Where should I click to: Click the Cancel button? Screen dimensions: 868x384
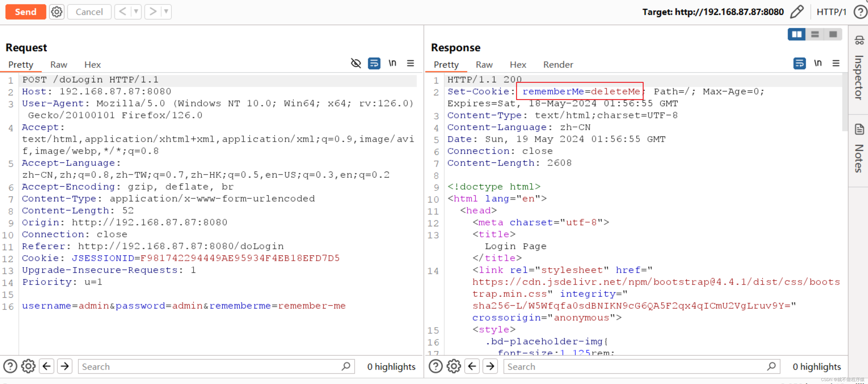pyautogui.click(x=89, y=12)
